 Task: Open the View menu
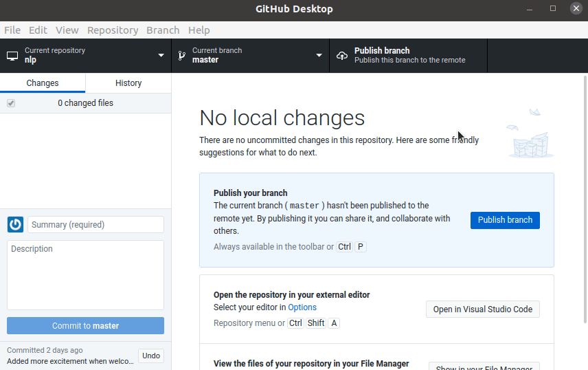tap(67, 30)
